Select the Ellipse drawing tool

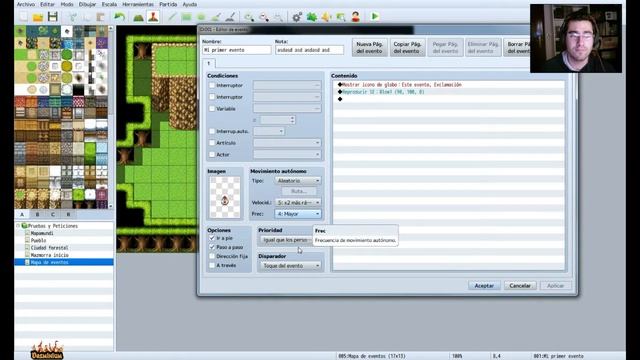tap(201, 17)
